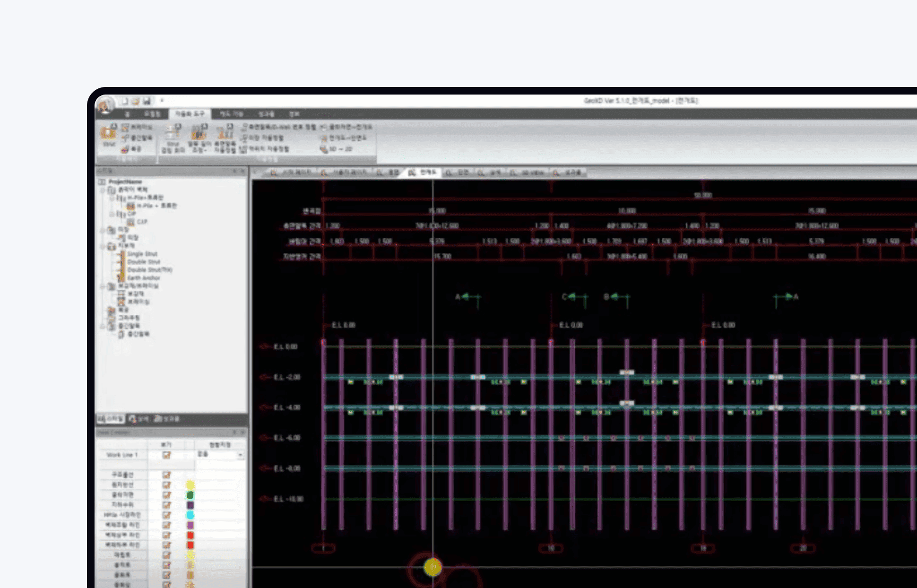Viewport: 917px width, 588px height.
Task: Open the third ribbon tab (active)
Action: 190,114
